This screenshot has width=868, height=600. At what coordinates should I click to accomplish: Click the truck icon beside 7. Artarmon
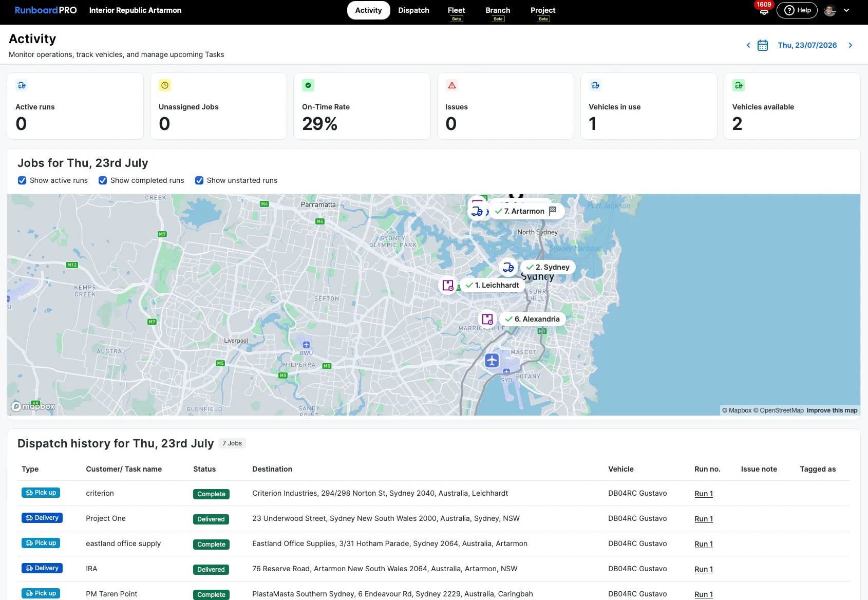coord(477,211)
